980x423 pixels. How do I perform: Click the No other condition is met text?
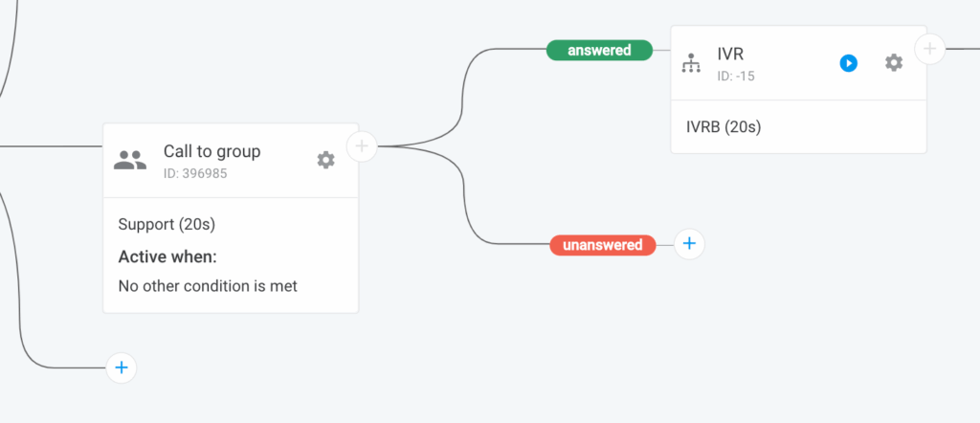[208, 285]
